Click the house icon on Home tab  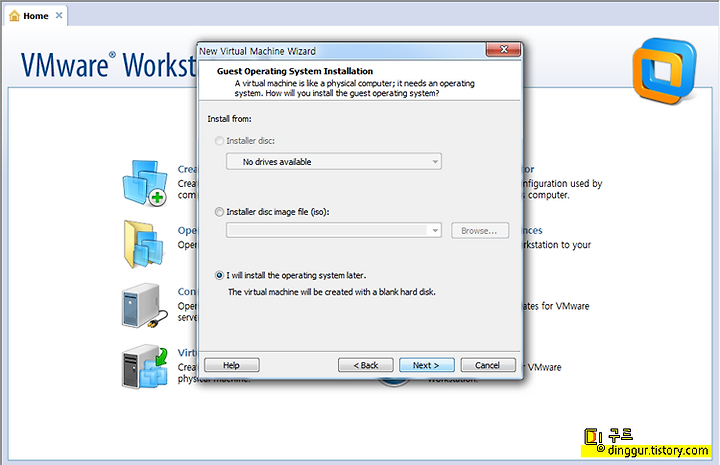click(x=15, y=16)
